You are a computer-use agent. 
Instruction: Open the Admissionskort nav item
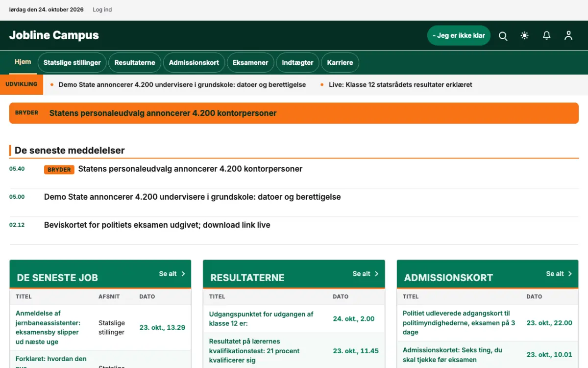pos(194,63)
